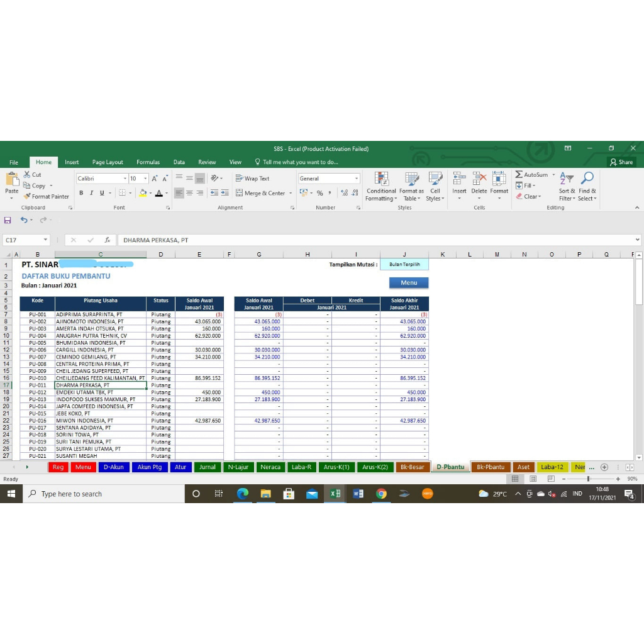644x644 pixels.
Task: Toggle Bottom Align vertical alignment
Action: pyautogui.click(x=199, y=178)
